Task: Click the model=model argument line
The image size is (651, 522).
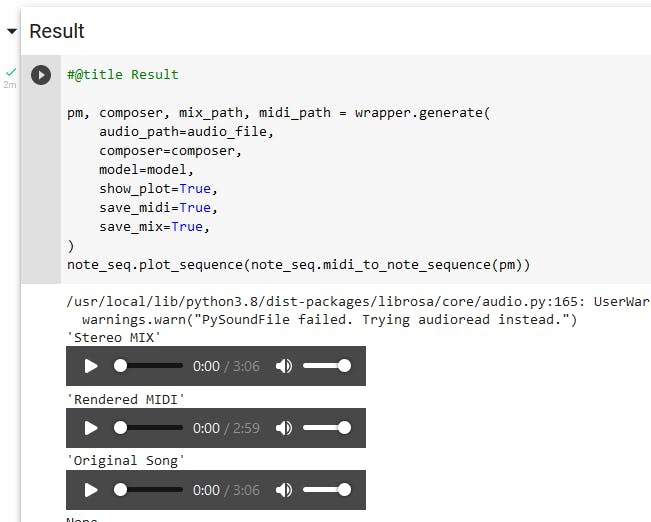Action: pyautogui.click(x=146, y=170)
